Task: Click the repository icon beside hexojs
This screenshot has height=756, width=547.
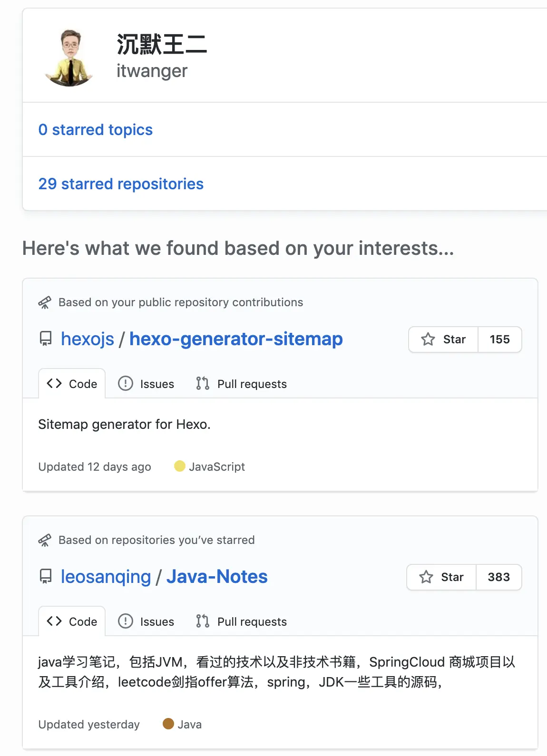Action: tap(46, 339)
